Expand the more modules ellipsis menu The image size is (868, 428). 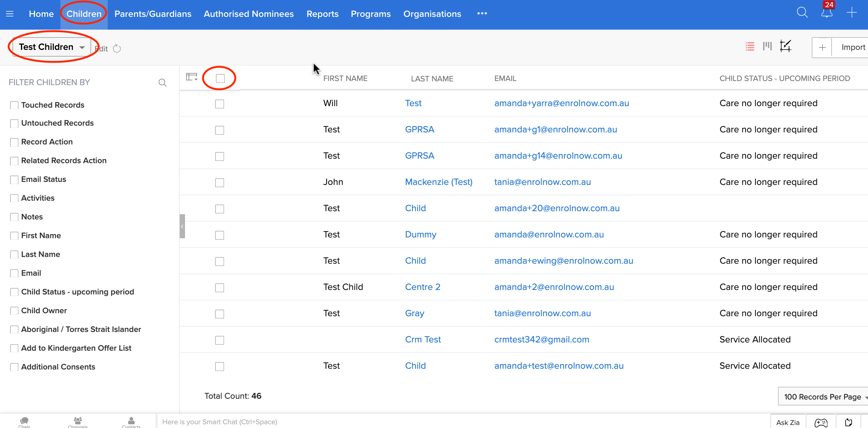click(x=482, y=14)
